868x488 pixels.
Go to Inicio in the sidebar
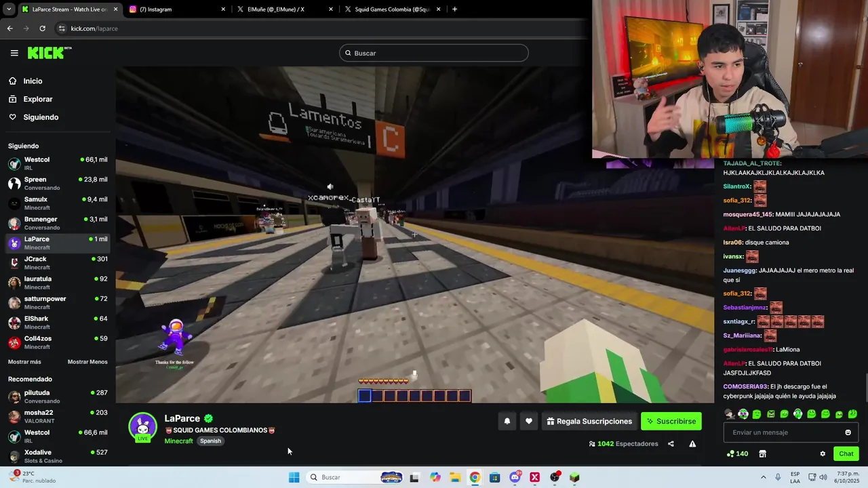pyautogui.click(x=33, y=81)
